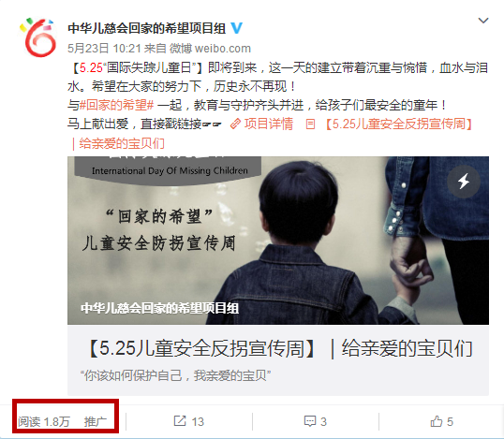Click the 推广 promote button

(x=96, y=421)
